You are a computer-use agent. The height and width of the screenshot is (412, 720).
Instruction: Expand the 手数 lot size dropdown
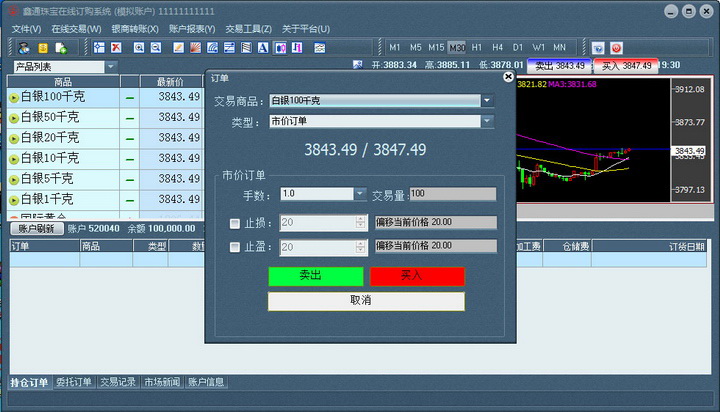coord(359,194)
